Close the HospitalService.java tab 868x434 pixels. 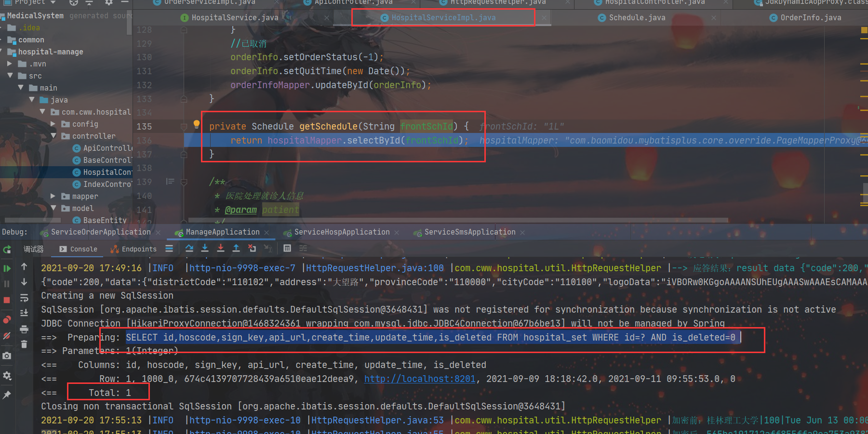pyautogui.click(x=327, y=18)
